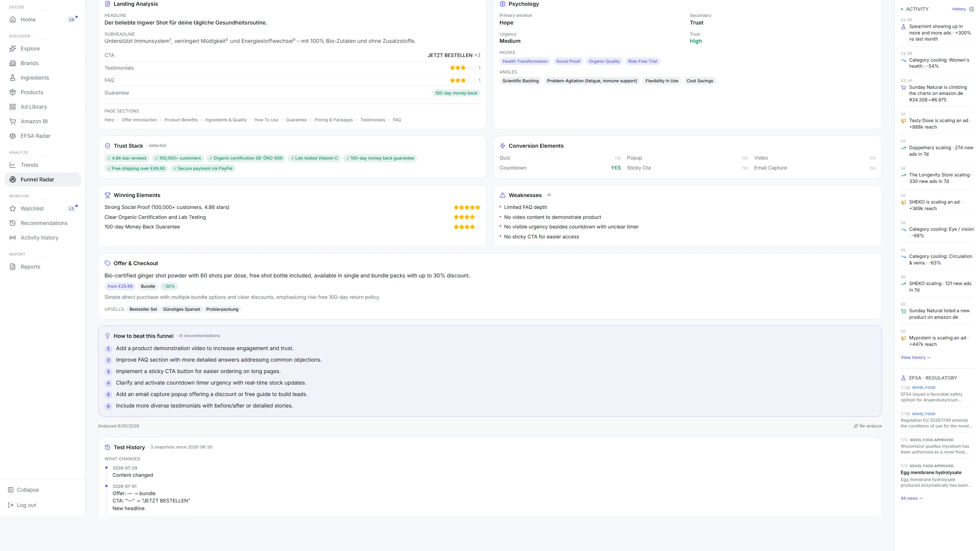
Task: Click the activity panel toggle icon
Action: pyautogui.click(x=971, y=9)
